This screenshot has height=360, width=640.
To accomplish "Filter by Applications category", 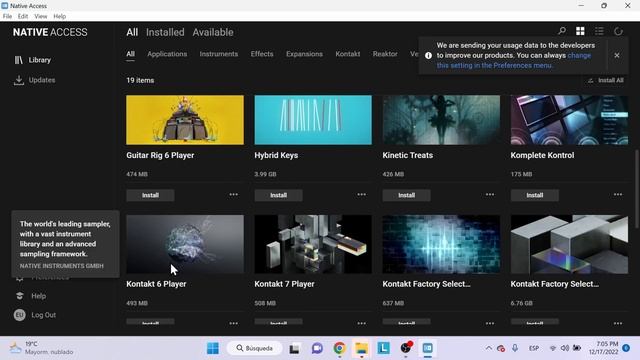I will click(x=167, y=54).
